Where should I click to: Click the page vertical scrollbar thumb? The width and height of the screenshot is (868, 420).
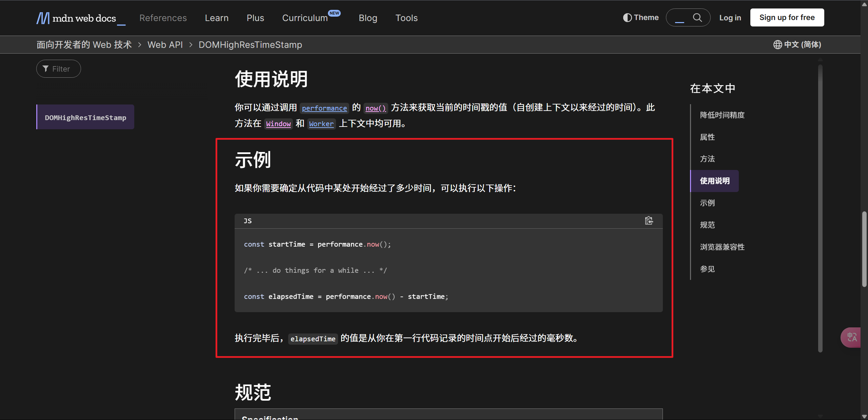tap(864, 249)
